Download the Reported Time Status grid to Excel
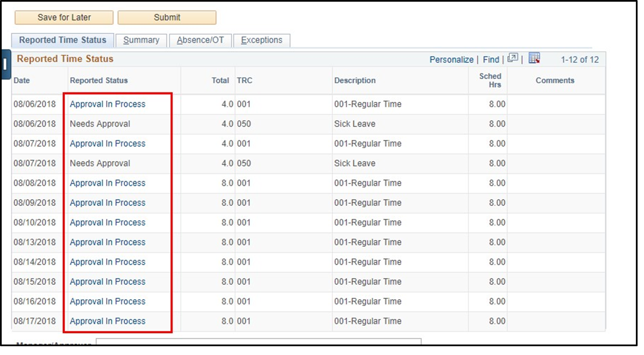644x355 pixels. pos(534,58)
